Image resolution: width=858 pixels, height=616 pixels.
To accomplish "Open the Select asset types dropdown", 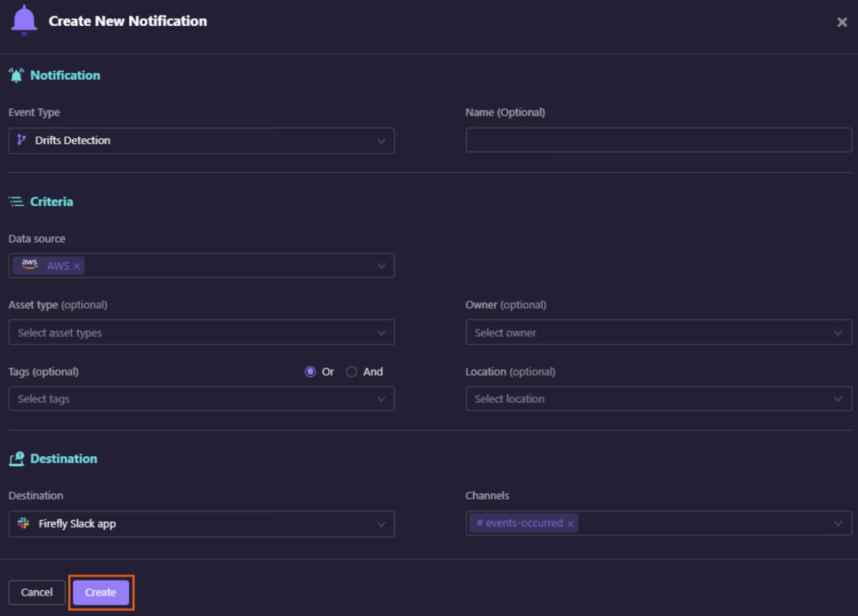I will tap(202, 332).
